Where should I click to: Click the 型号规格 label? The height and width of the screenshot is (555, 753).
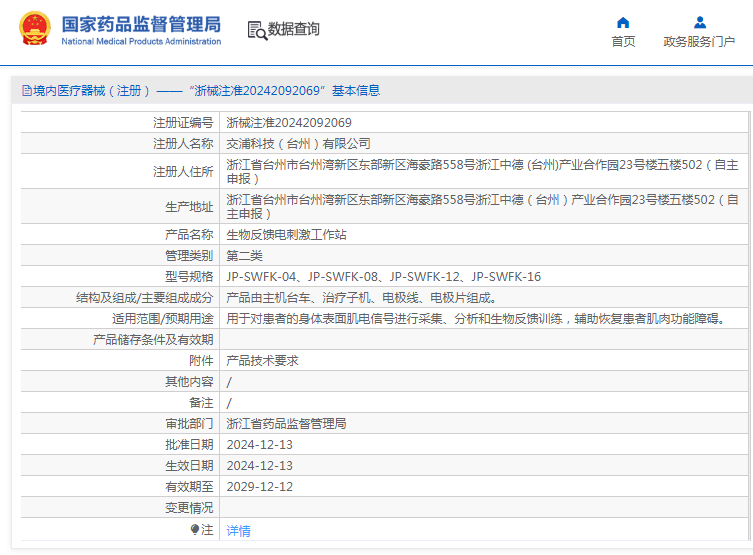click(189, 277)
